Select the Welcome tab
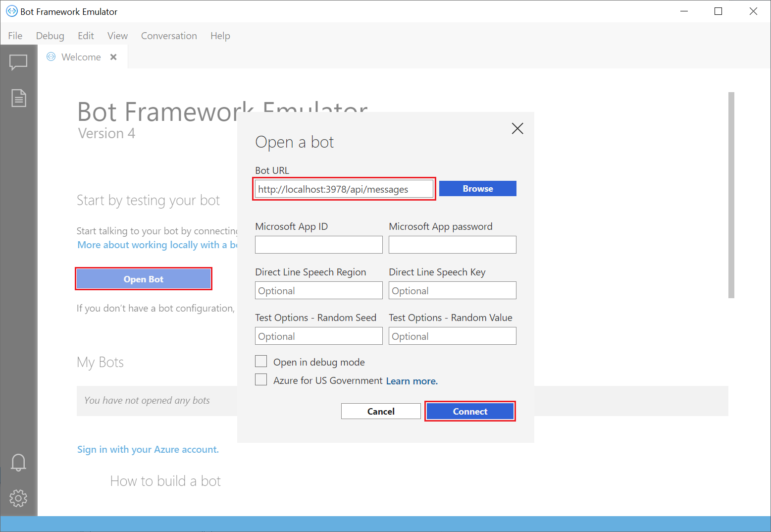Image resolution: width=771 pixels, height=532 pixels. click(x=80, y=56)
